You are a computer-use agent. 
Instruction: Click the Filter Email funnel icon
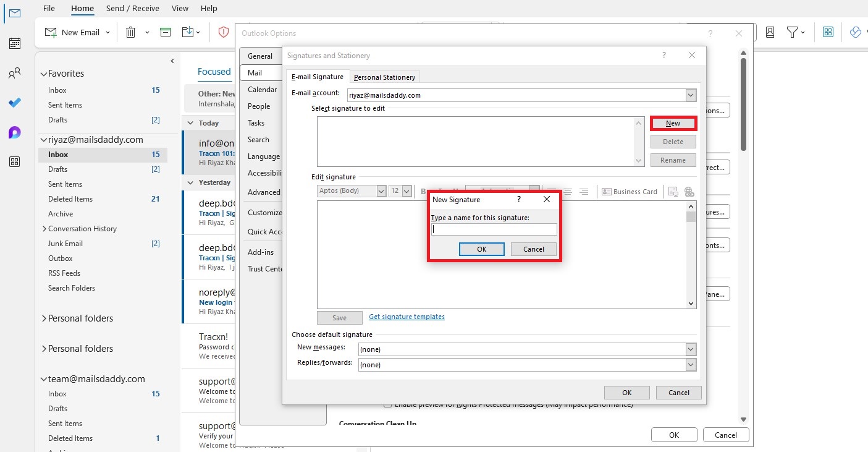[x=793, y=32]
